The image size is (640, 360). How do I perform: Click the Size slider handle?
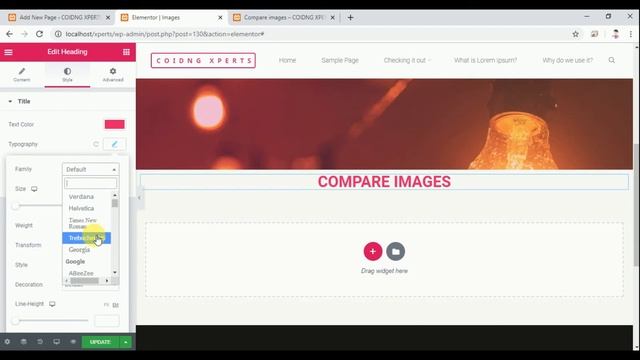pos(16,206)
